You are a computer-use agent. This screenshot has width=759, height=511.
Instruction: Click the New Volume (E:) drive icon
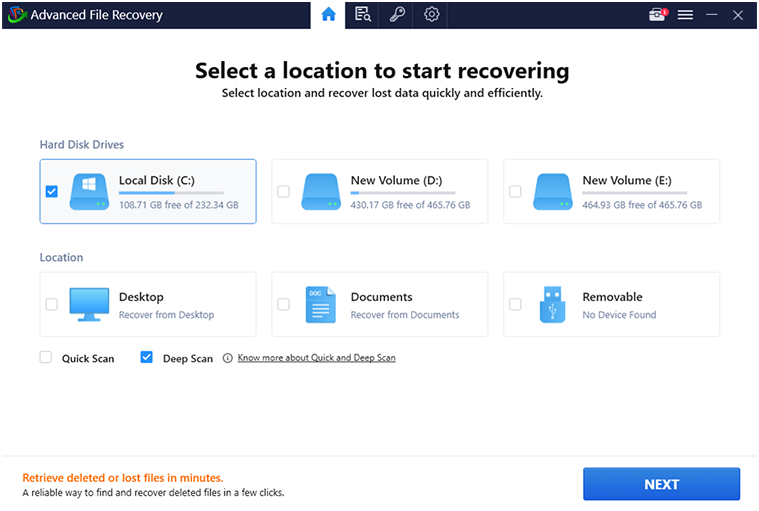point(553,192)
